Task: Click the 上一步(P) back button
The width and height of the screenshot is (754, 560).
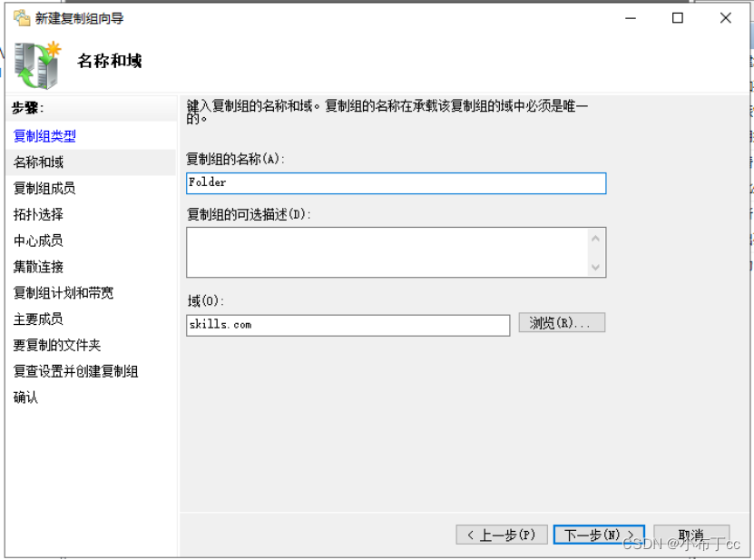Action: click(502, 535)
